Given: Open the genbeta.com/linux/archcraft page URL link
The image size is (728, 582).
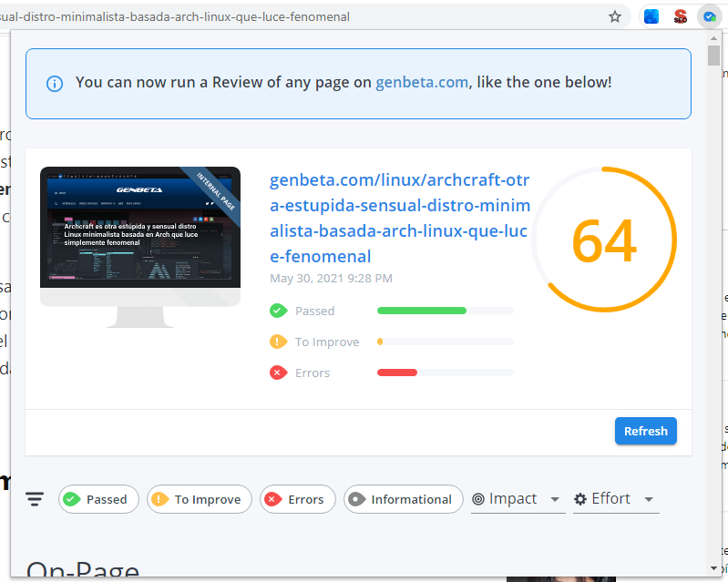Looking at the screenshot, I should [x=400, y=218].
